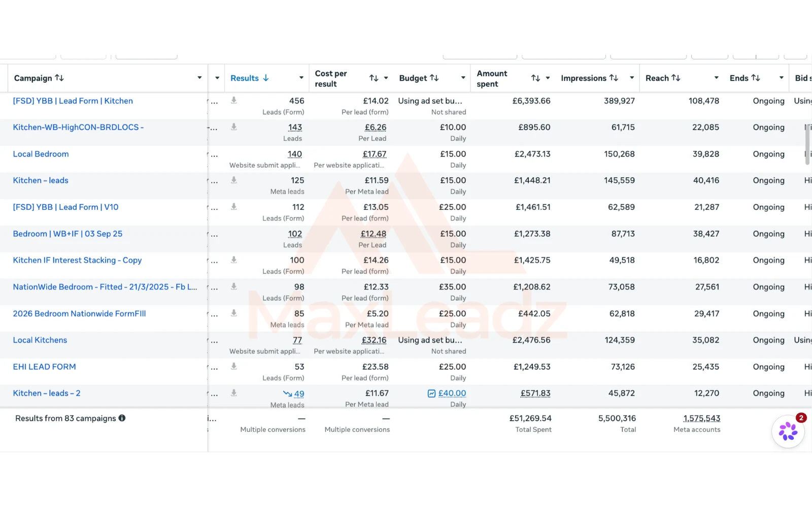This screenshot has height=508, width=812.
Task: Sort Results column descending arrow
Action: point(266,78)
